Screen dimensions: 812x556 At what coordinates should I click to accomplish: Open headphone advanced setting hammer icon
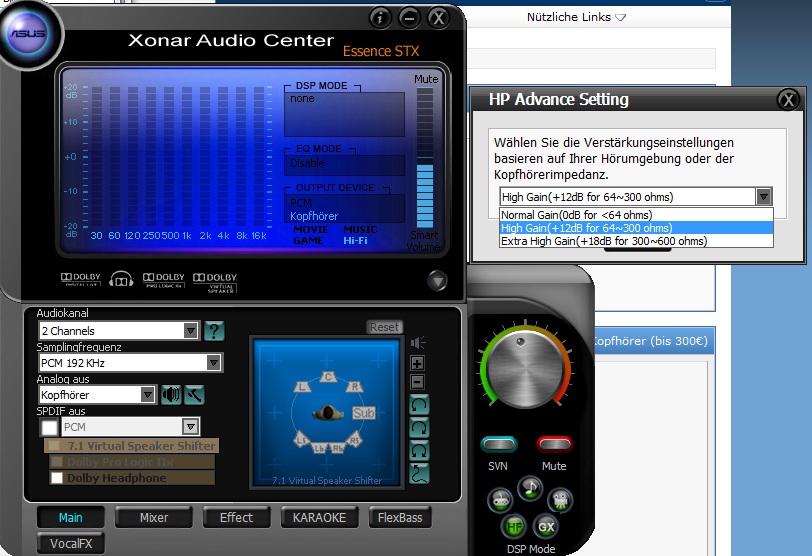click(194, 395)
